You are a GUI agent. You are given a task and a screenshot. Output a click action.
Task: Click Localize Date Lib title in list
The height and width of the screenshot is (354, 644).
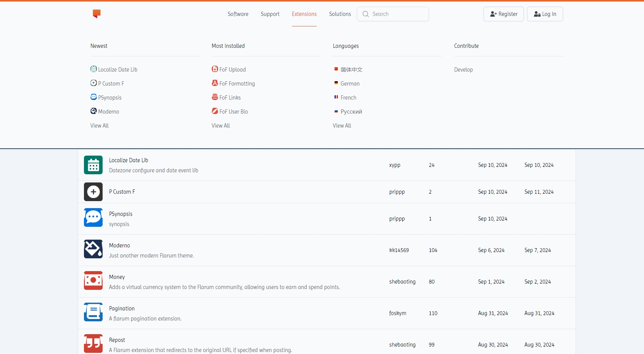coord(129,160)
